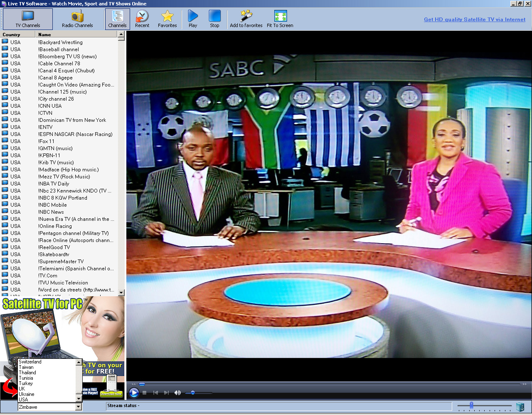The width and height of the screenshot is (532, 415).
Task: Click the rewind arrows on seek bar
Action: tap(133, 384)
